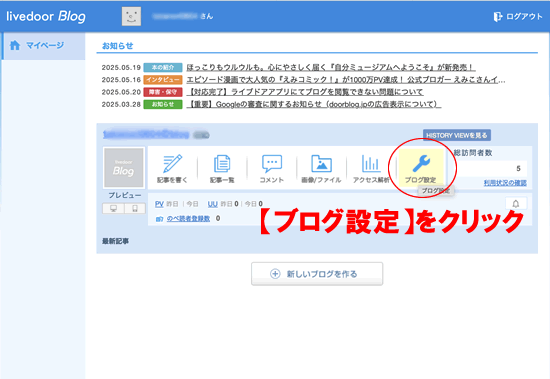Open the 記事を書く pencil icon

pos(172,164)
